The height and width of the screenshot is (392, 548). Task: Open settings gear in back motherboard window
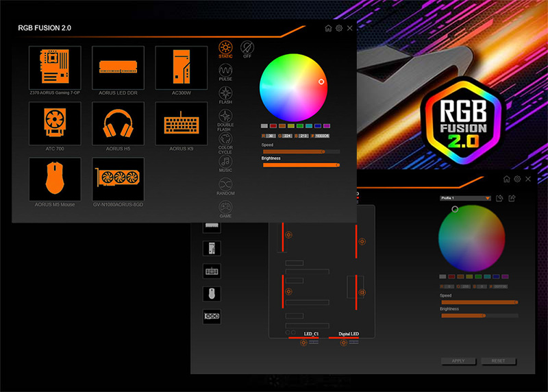pyautogui.click(x=517, y=179)
